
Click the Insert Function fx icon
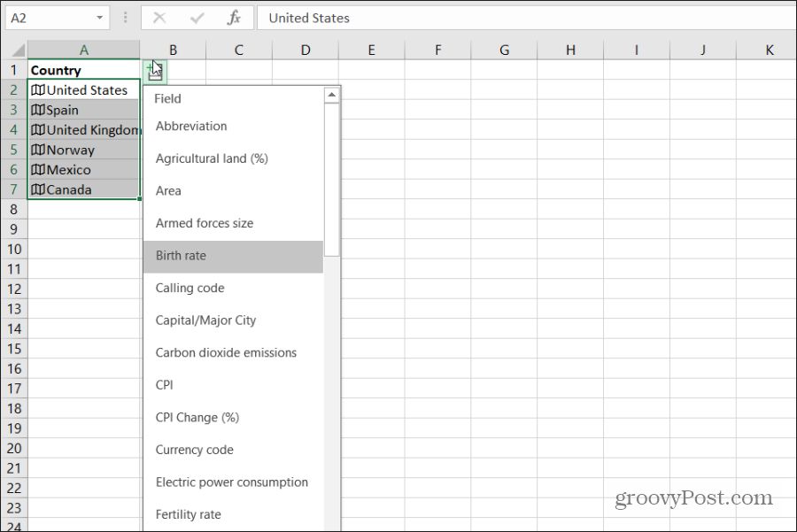click(234, 18)
